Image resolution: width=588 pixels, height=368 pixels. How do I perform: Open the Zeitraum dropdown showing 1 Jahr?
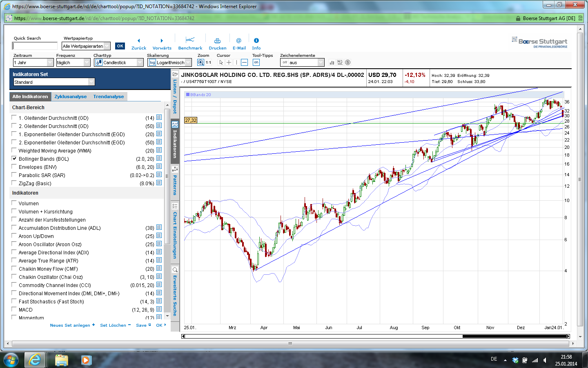coord(33,63)
